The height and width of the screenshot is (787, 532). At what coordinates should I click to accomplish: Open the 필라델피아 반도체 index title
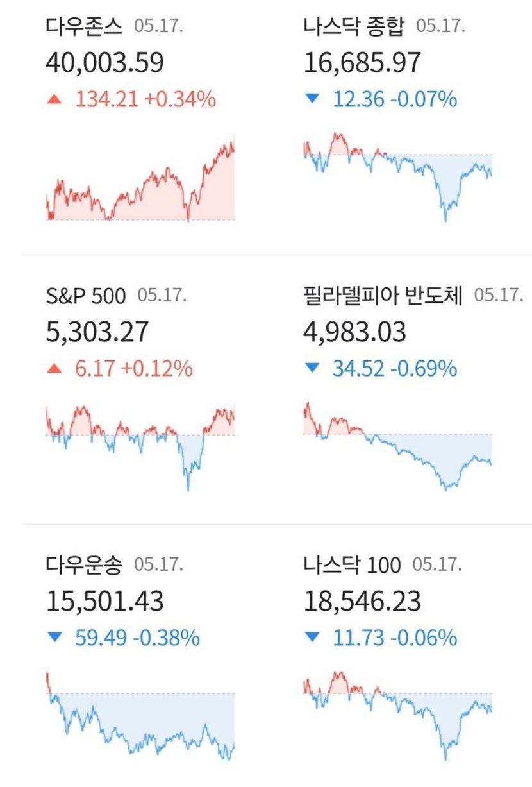pyautogui.click(x=383, y=296)
